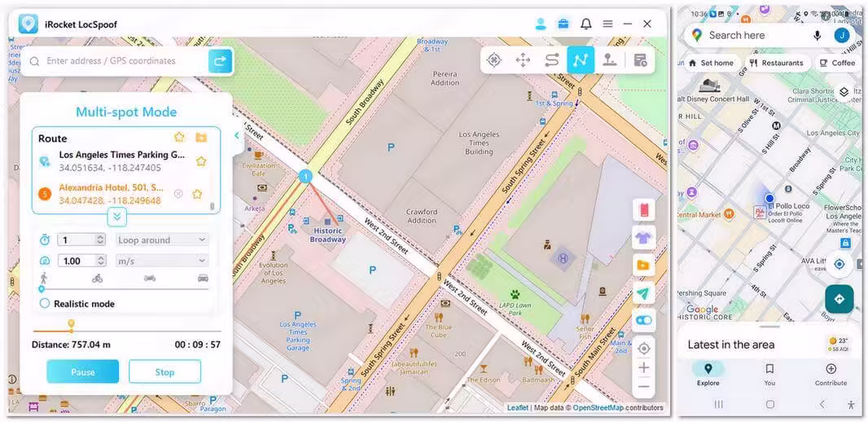Open the J profile avatar in Google Maps
Image resolution: width=868 pixels, height=422 pixels.
tap(842, 36)
